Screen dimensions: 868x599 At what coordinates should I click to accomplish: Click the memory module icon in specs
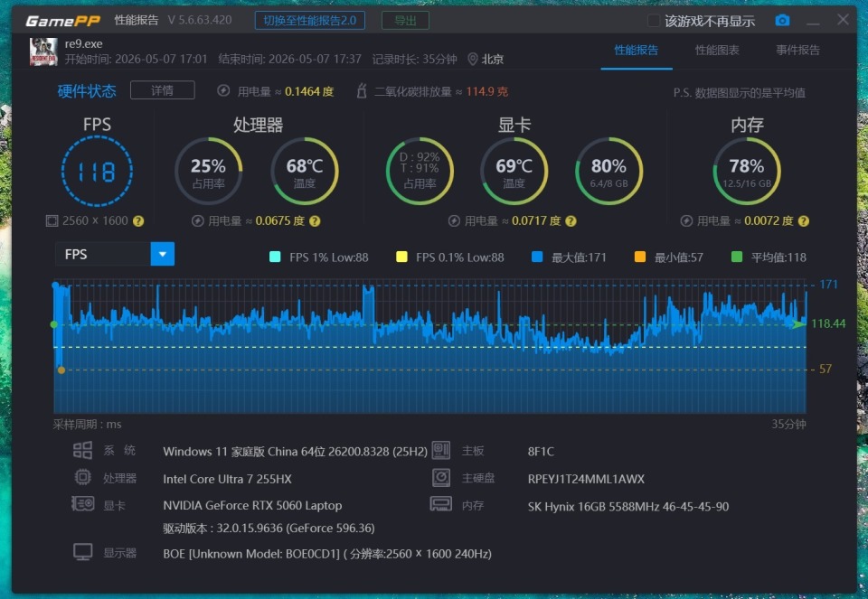pos(440,504)
